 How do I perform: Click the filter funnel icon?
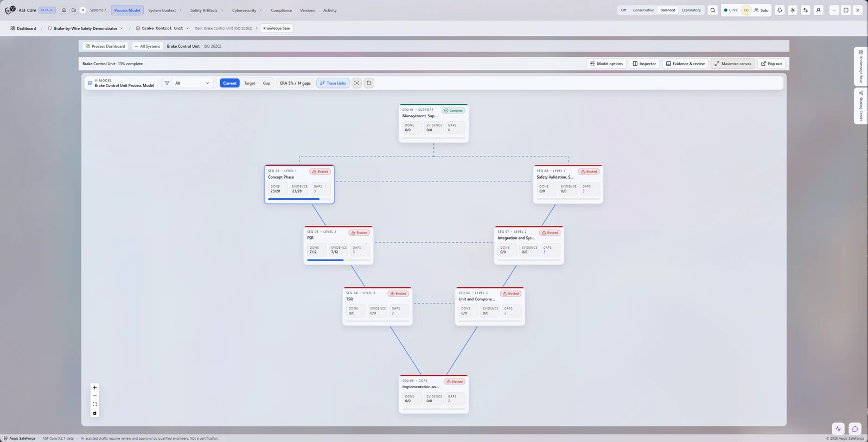point(167,83)
